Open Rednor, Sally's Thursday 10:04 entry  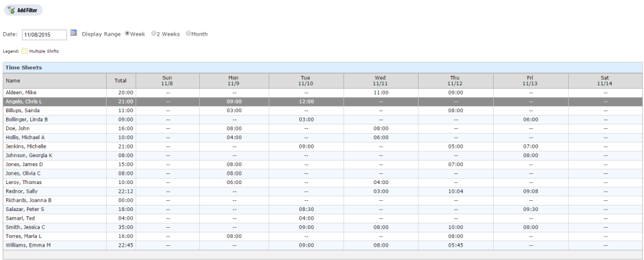coord(455,191)
